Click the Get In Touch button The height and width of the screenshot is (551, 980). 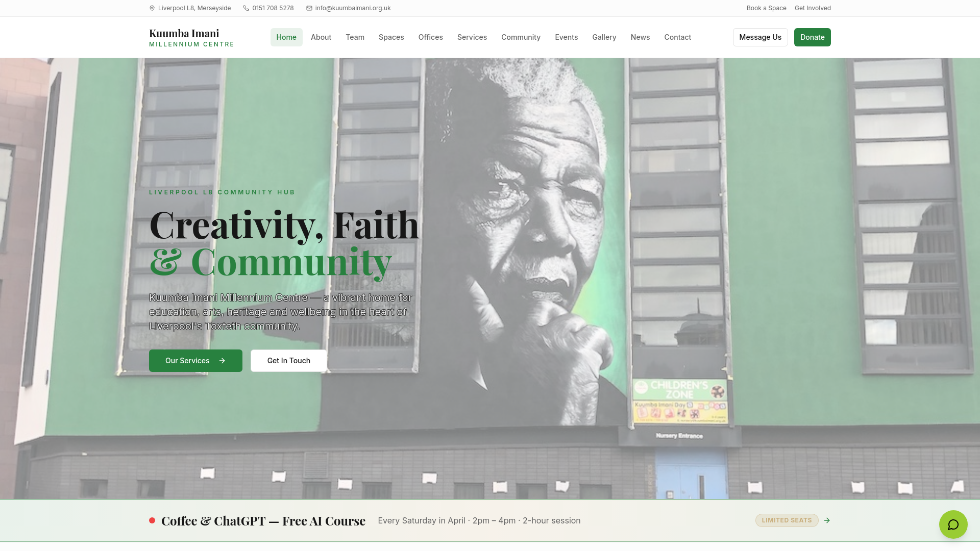tap(289, 361)
